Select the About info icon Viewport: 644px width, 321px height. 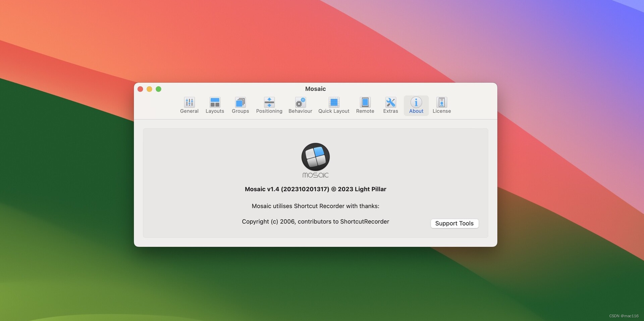(416, 102)
